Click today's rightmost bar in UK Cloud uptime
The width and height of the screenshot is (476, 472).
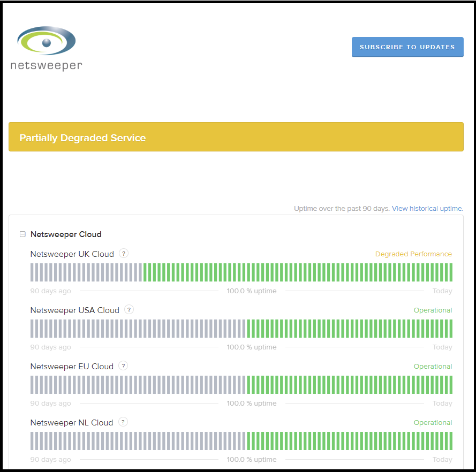tap(451, 272)
